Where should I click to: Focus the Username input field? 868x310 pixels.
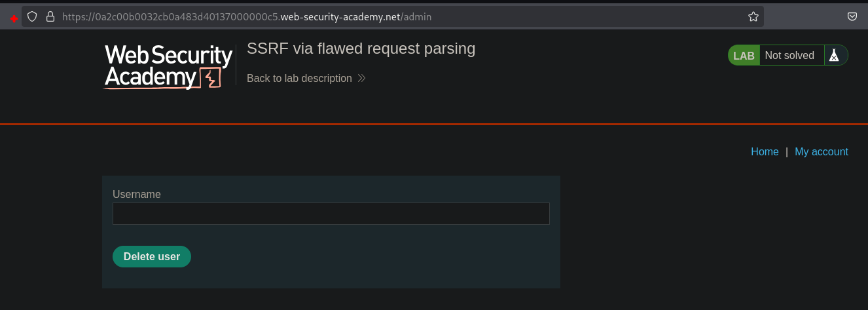point(331,214)
